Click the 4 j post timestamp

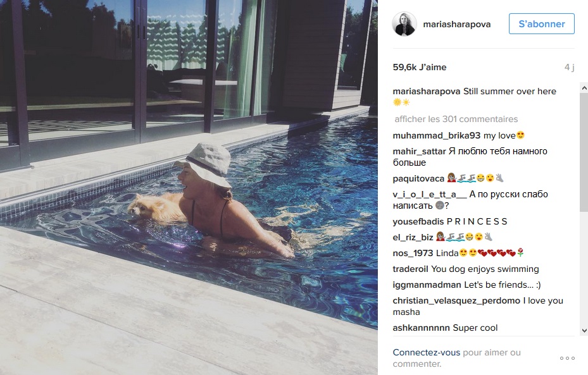tap(569, 68)
